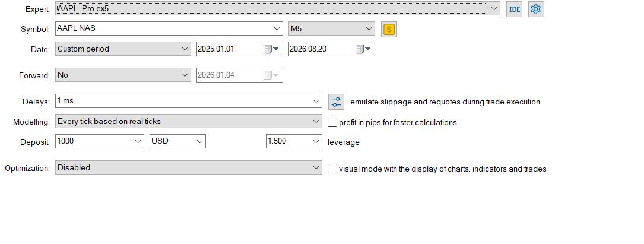
Task: Click the Modelling label
Action: (x=31, y=122)
